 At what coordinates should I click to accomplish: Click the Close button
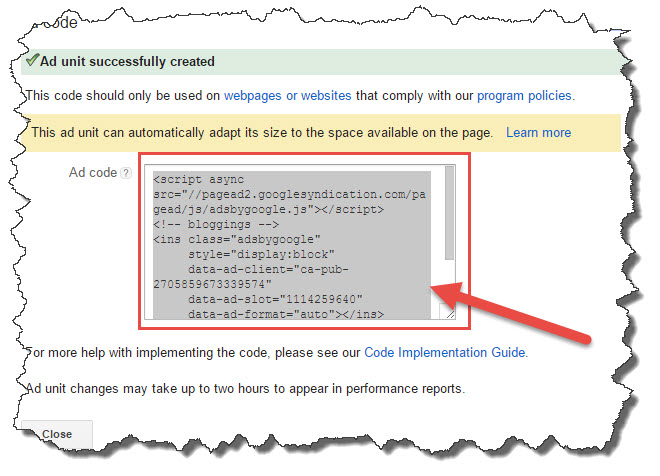(x=57, y=433)
